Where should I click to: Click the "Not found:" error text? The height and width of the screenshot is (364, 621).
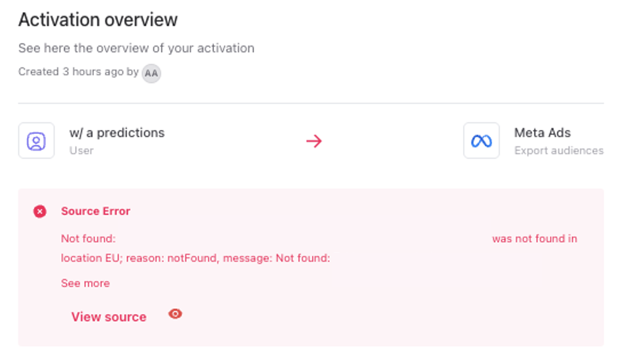88,239
